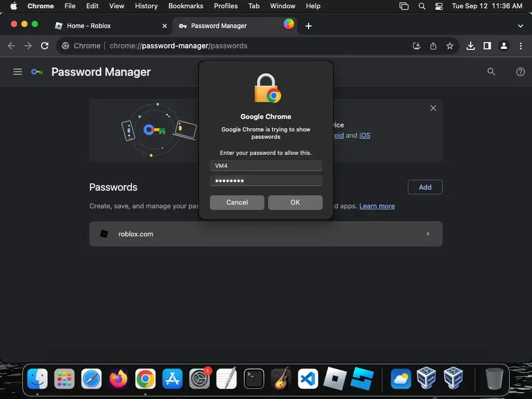Cancel the password authentication dialog

point(237,202)
